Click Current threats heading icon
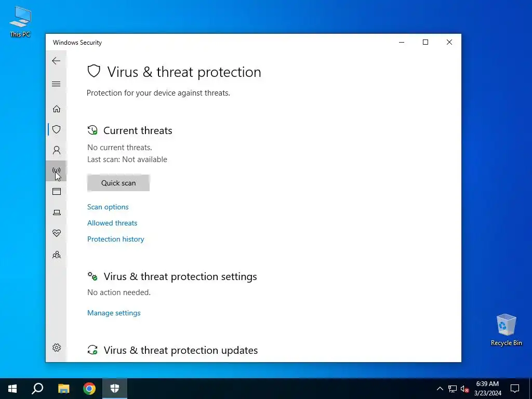The height and width of the screenshot is (399, 532). pos(92,130)
